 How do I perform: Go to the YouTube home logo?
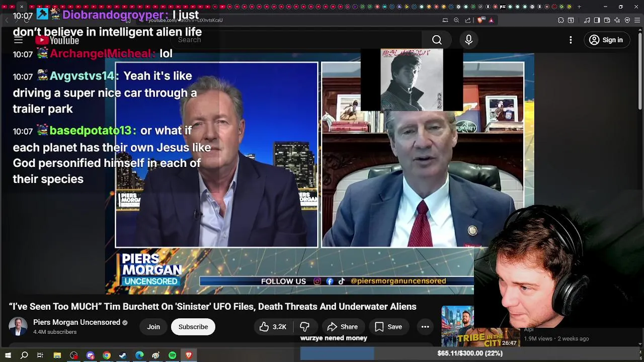pos(57,40)
